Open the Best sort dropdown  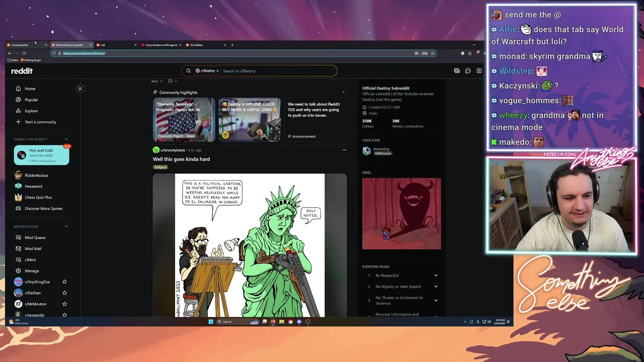157,81
